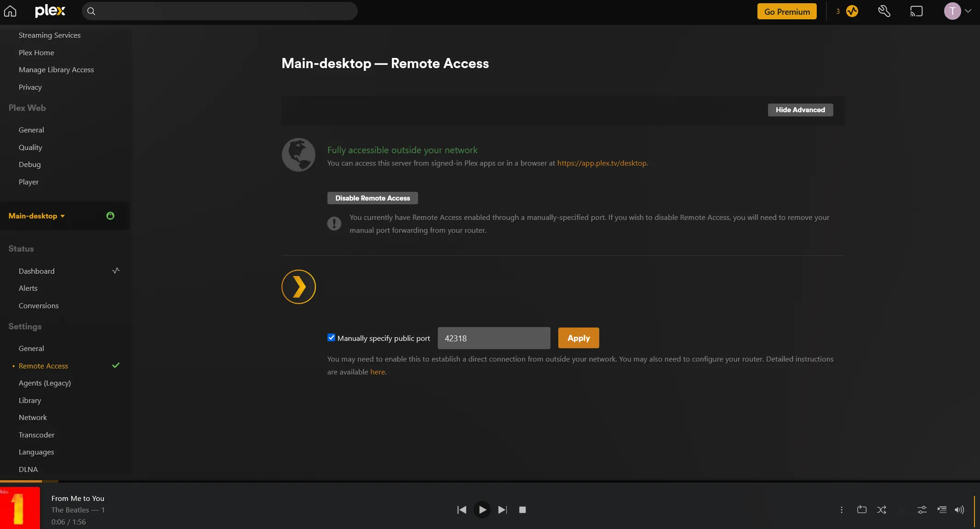Click the Dashboard activity pulse icon
Viewport: 980px width, 529px height.
[x=116, y=270]
